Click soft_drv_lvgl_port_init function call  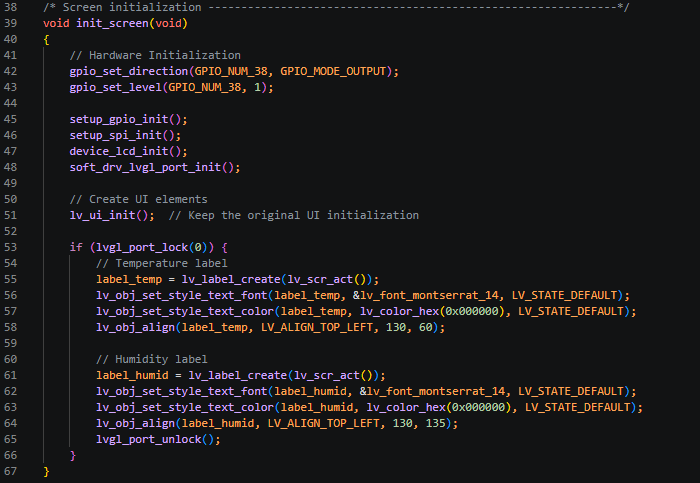click(x=145, y=167)
